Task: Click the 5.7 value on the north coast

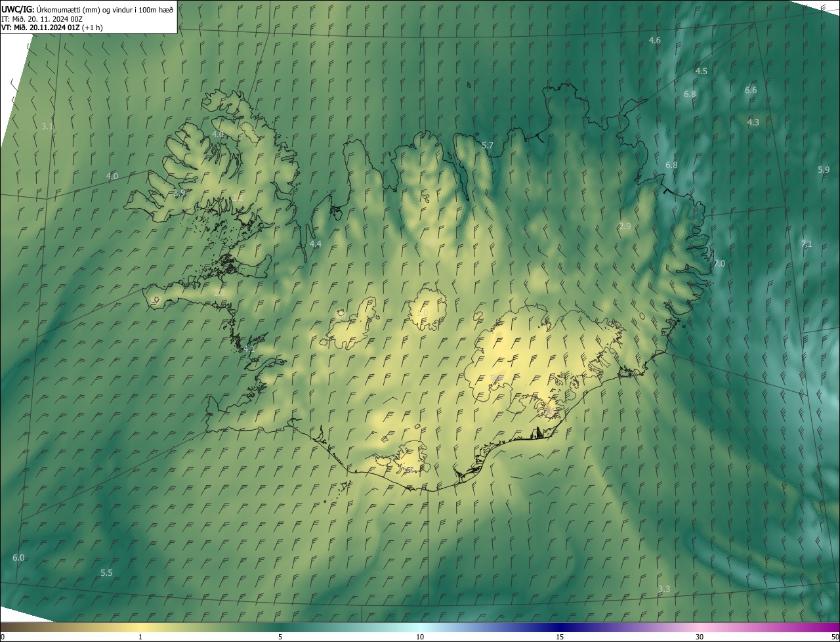Action: [x=487, y=146]
